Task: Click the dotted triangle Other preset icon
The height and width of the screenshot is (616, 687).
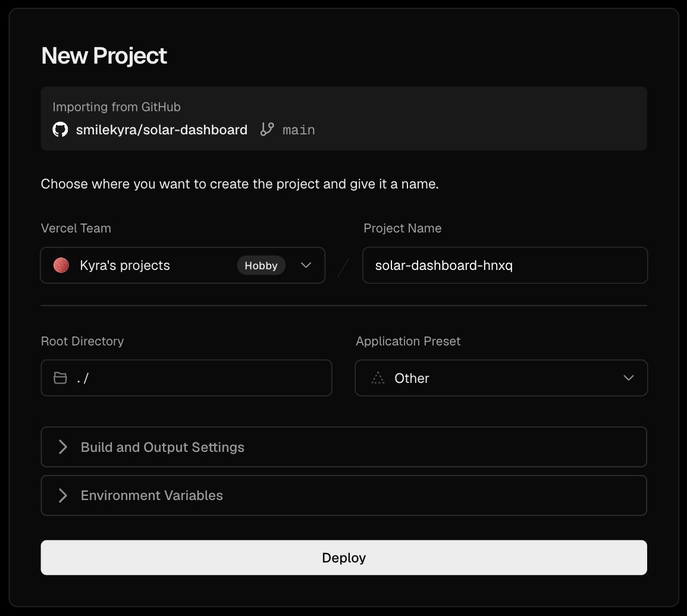Action: click(x=378, y=378)
